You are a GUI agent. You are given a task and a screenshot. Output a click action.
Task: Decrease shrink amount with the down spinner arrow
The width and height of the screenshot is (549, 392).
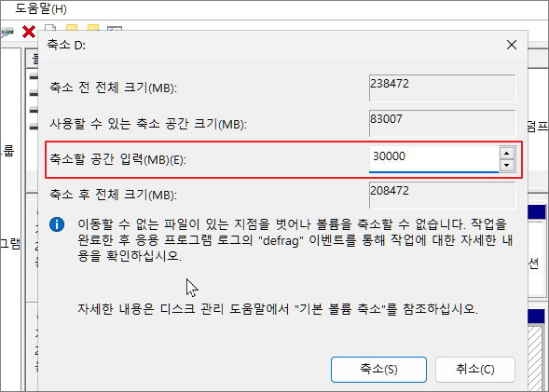507,165
